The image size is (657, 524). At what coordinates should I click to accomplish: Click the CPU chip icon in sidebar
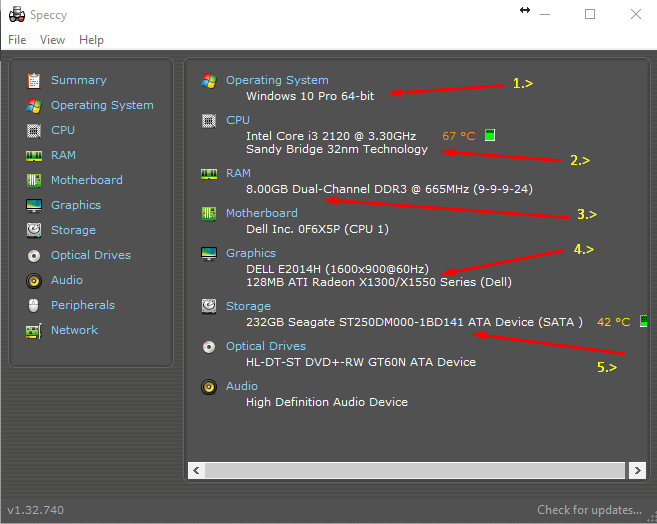(x=34, y=131)
